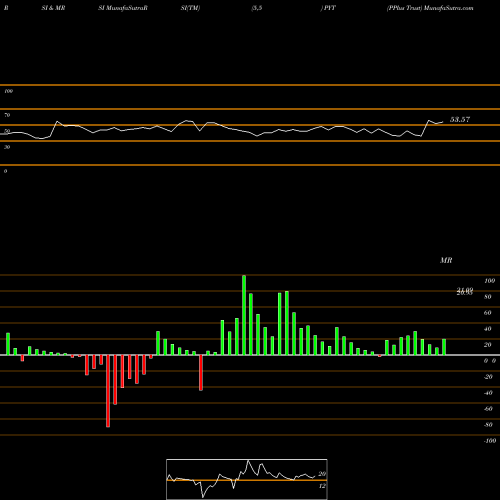Click the -20 label on MR axis
The height and width of the screenshot is (500, 500).
click(488, 377)
